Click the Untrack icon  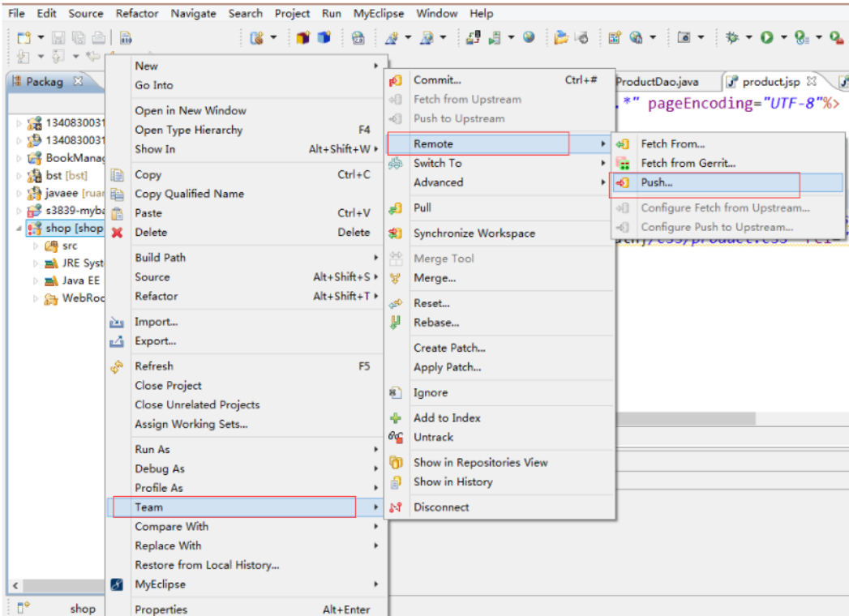coord(395,437)
